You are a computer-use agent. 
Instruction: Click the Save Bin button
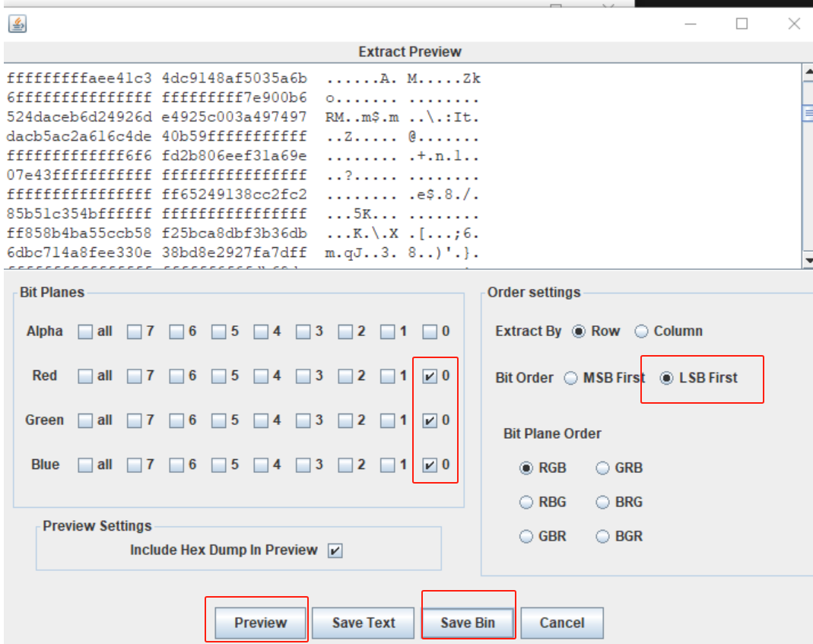point(468,623)
